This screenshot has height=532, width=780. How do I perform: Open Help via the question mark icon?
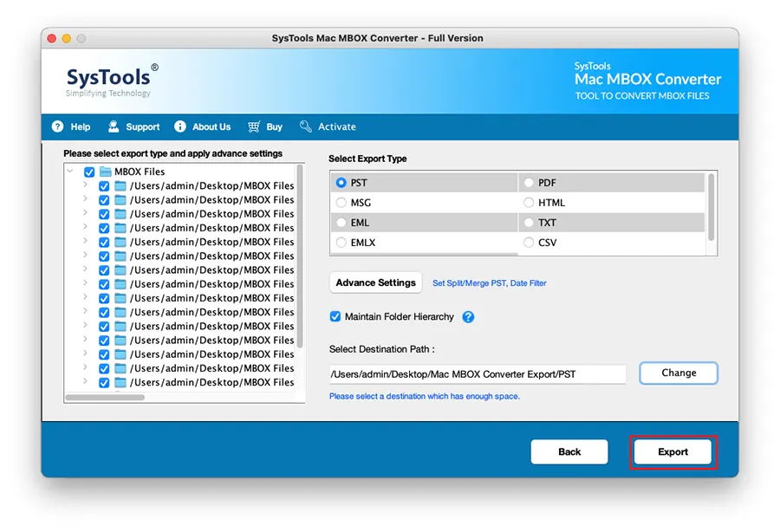(x=58, y=127)
